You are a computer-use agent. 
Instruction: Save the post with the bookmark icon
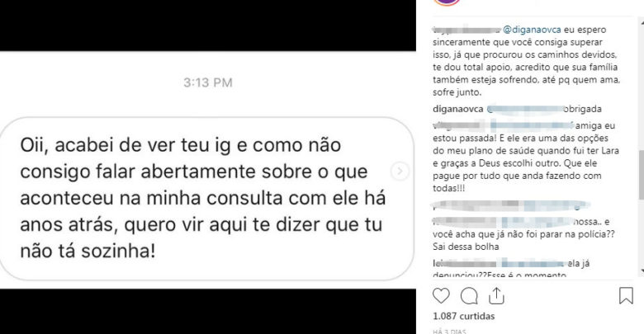tap(626, 295)
